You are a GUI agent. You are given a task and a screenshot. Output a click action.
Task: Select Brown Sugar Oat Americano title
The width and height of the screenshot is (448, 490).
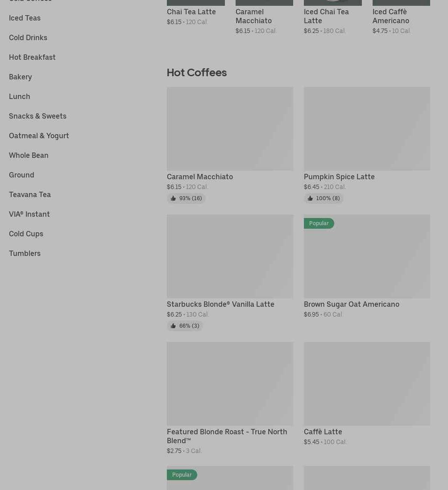[351, 304]
